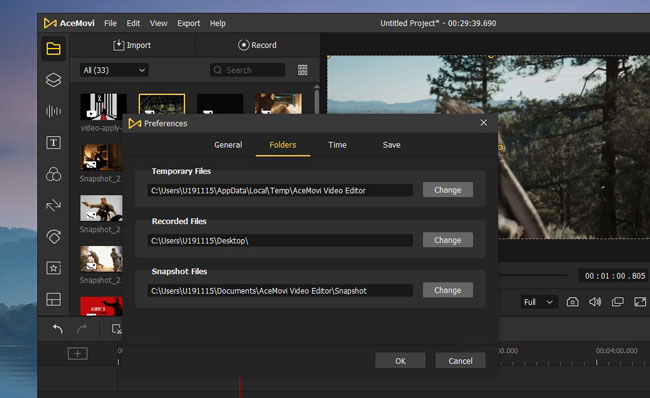Click the 00:04:00.000 timeline ruler mark
Screen dimensions: 650x398
[x=616, y=351]
